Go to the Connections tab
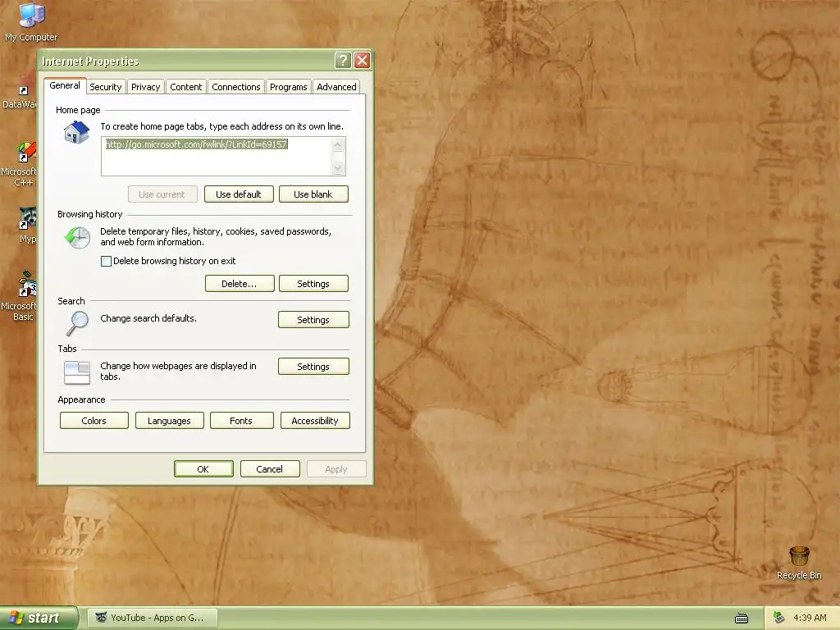Image resolution: width=840 pixels, height=630 pixels. (235, 87)
